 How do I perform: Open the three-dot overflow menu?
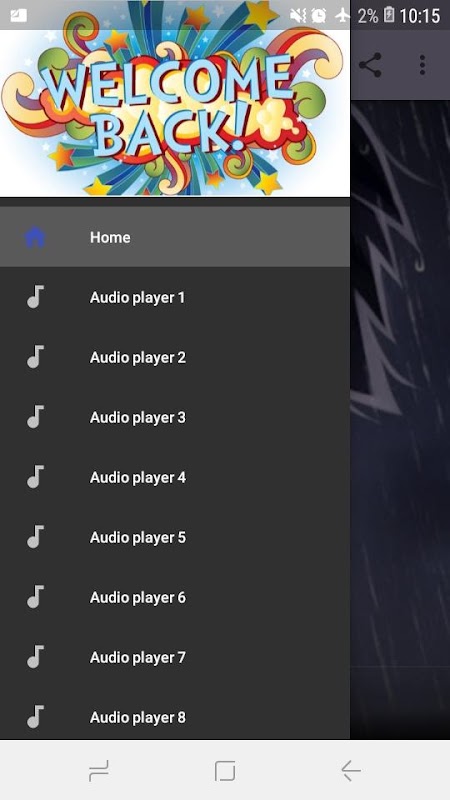click(422, 65)
